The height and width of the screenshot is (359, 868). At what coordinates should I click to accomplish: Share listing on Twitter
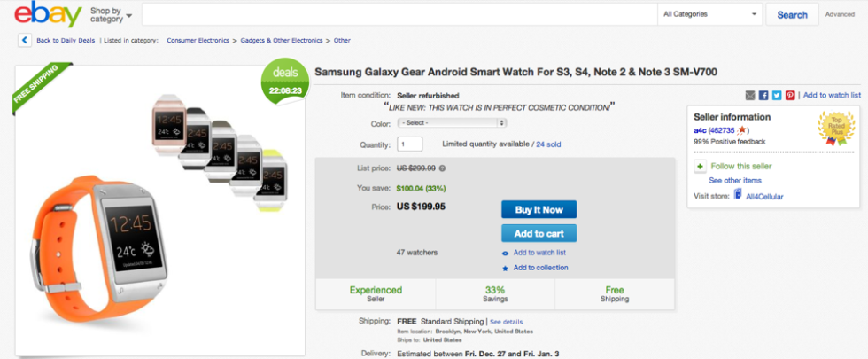click(776, 95)
